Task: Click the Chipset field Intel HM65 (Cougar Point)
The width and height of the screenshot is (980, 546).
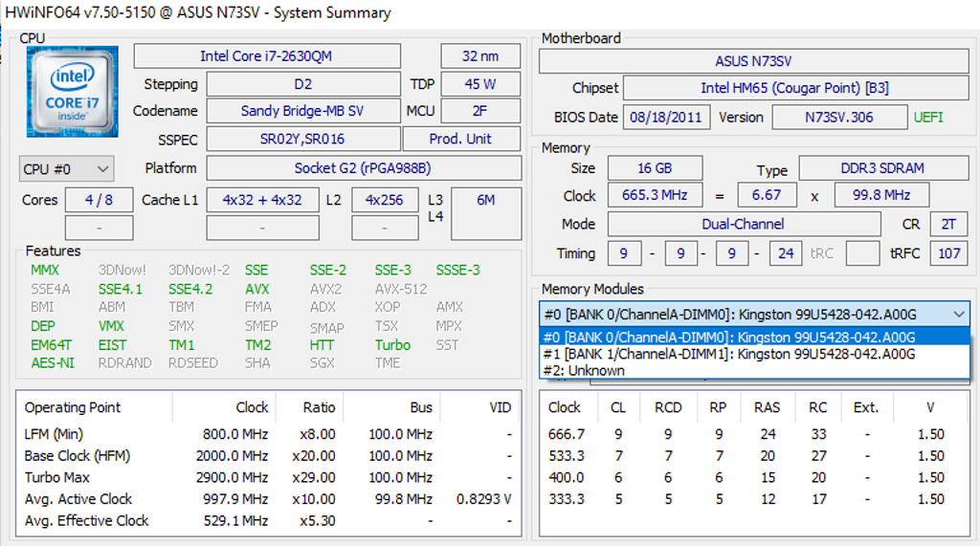Action: (x=795, y=88)
